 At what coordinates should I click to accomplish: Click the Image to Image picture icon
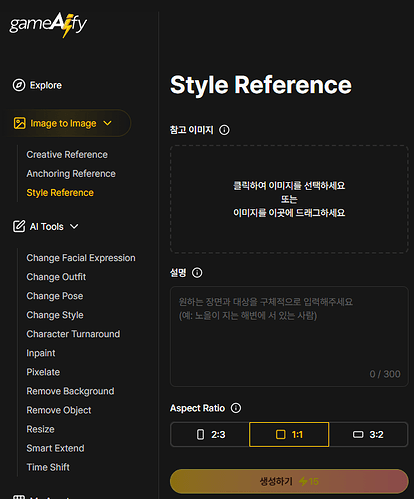point(20,123)
